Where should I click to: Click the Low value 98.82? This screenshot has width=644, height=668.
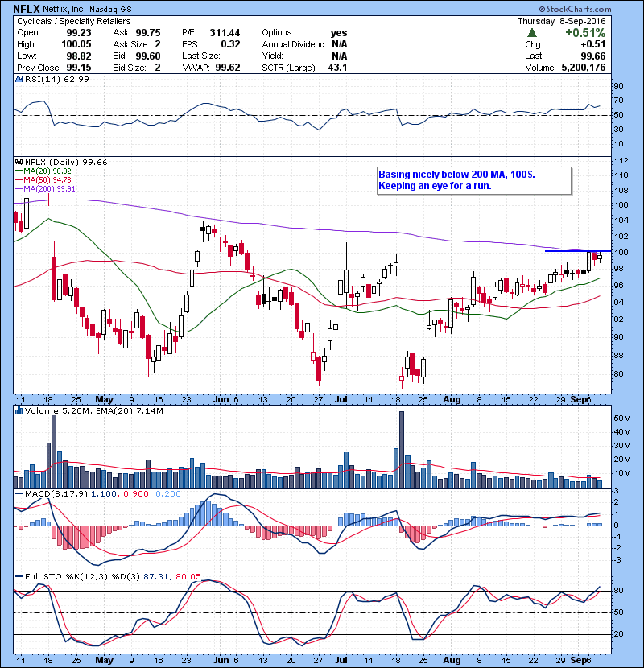78,56
